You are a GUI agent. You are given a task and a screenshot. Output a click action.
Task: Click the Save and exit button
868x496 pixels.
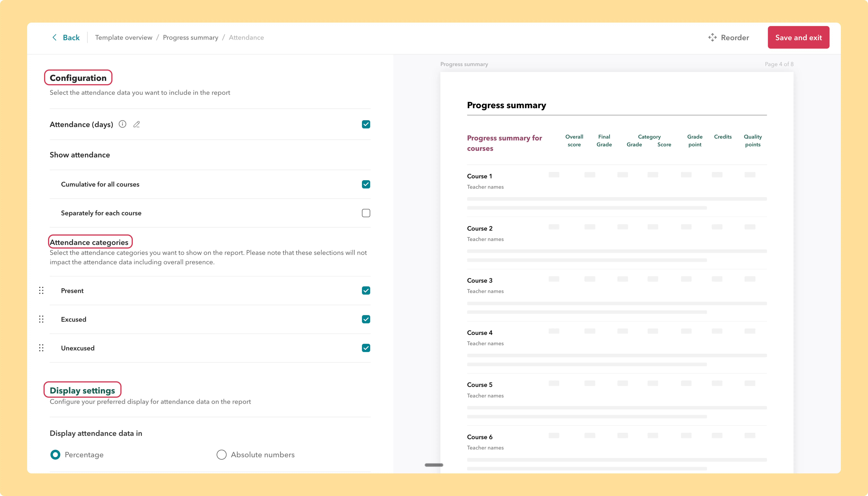798,37
